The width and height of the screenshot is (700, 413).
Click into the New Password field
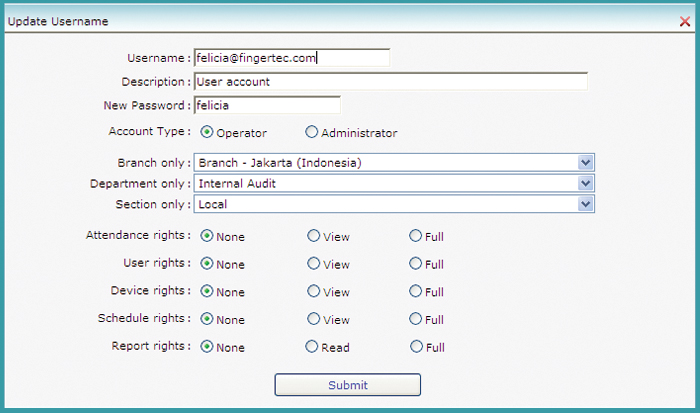pos(267,105)
